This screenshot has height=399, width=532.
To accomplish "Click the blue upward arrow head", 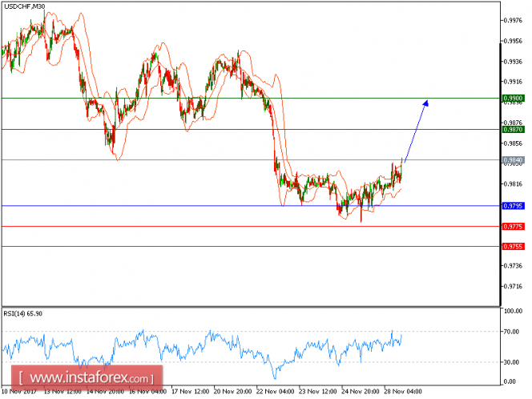I will 425,103.
